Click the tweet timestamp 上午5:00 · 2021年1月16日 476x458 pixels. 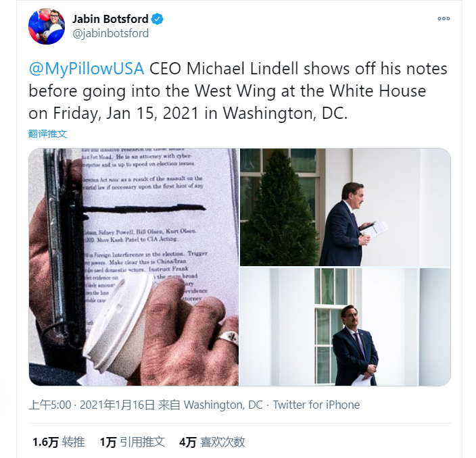[x=92, y=405]
